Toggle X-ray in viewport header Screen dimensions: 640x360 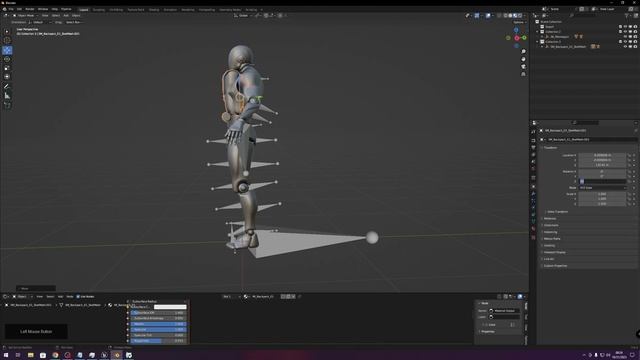tap(499, 16)
